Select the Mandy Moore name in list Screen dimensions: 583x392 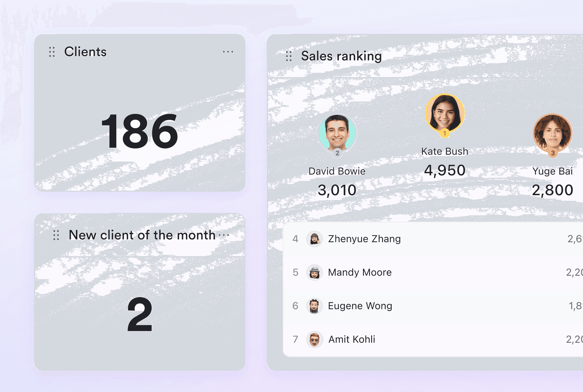coord(360,273)
